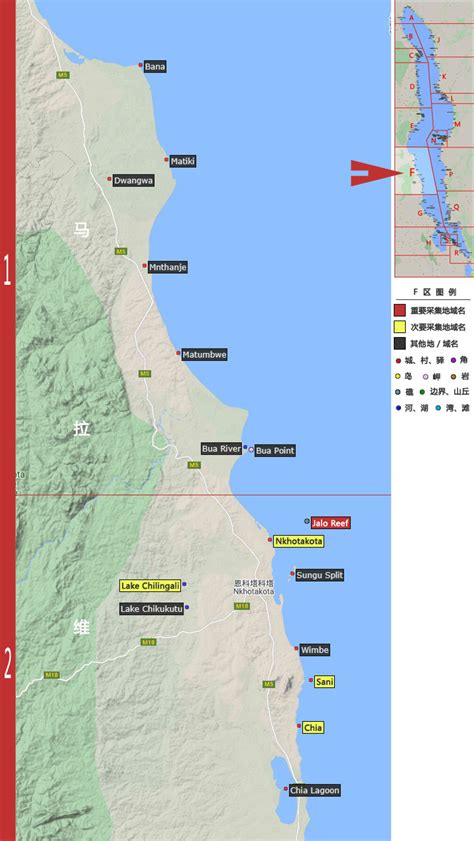Click the Bana village marker label
This screenshot has height=841, width=474.
click(155, 67)
